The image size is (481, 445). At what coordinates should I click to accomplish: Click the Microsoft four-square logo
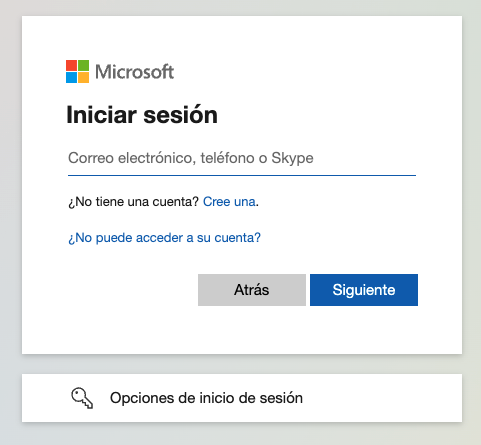(x=77, y=71)
